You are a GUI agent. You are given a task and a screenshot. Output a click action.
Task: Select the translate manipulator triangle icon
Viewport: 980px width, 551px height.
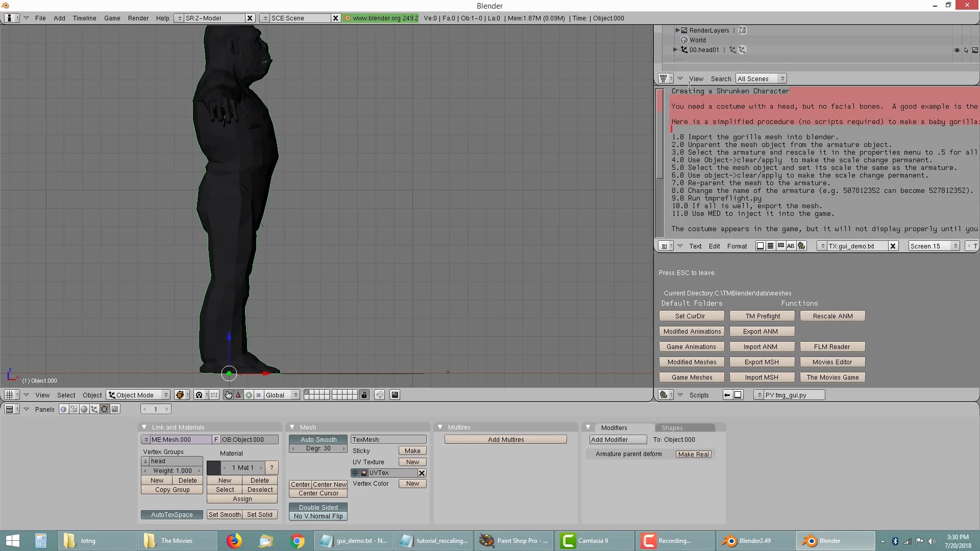pos(238,395)
